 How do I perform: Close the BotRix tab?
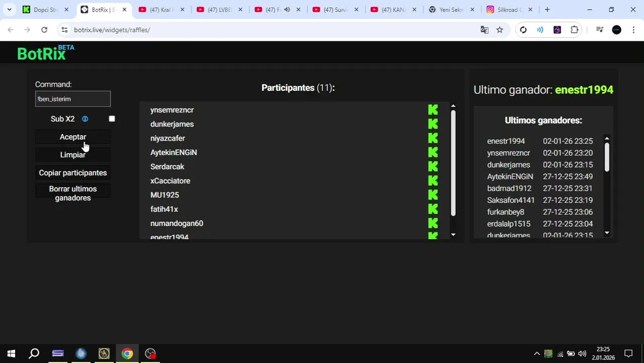pos(124,10)
